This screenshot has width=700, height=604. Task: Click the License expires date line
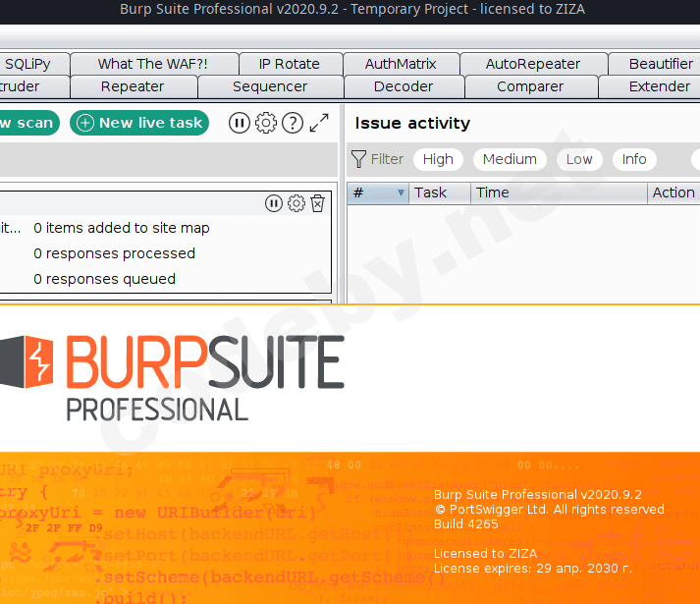pyautogui.click(x=533, y=569)
